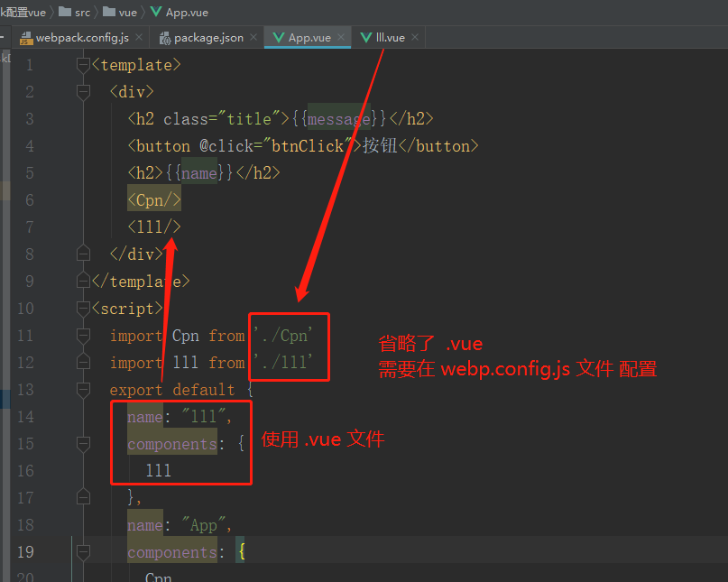Click line number 3 in the gutter
This screenshot has height=582, width=728.
[x=29, y=119]
